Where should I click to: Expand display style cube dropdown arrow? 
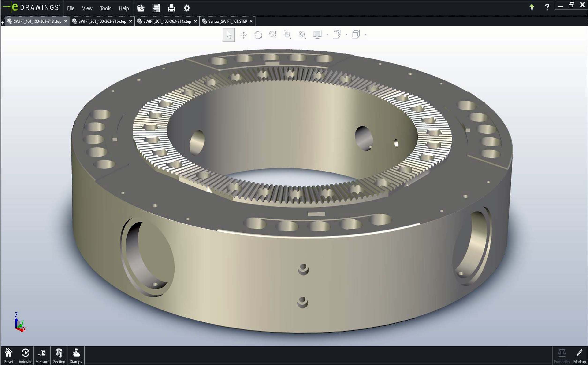tap(366, 35)
